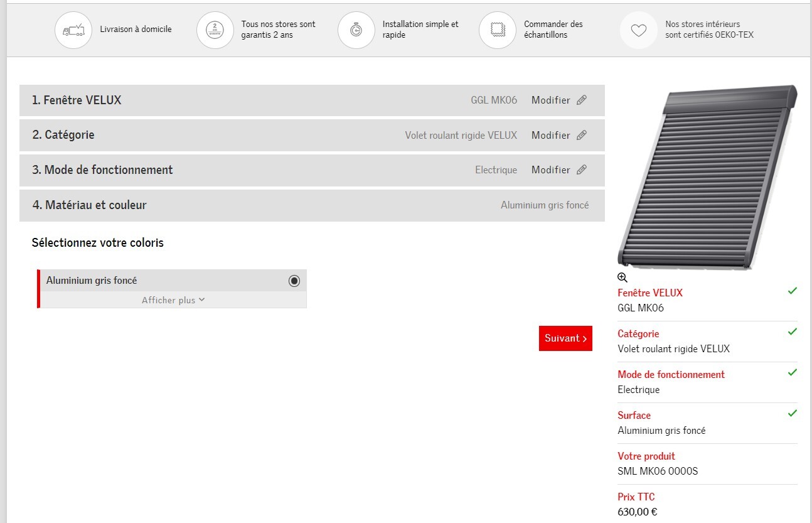
Task: Click green checkmark next to Fenêtre VELUX summary
Action: 793,291
